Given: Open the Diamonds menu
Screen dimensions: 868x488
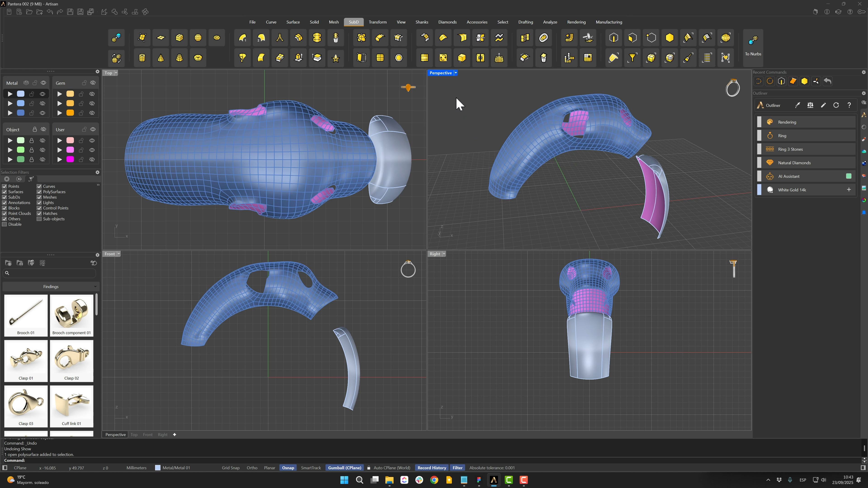Looking at the screenshot, I should pyautogui.click(x=447, y=22).
